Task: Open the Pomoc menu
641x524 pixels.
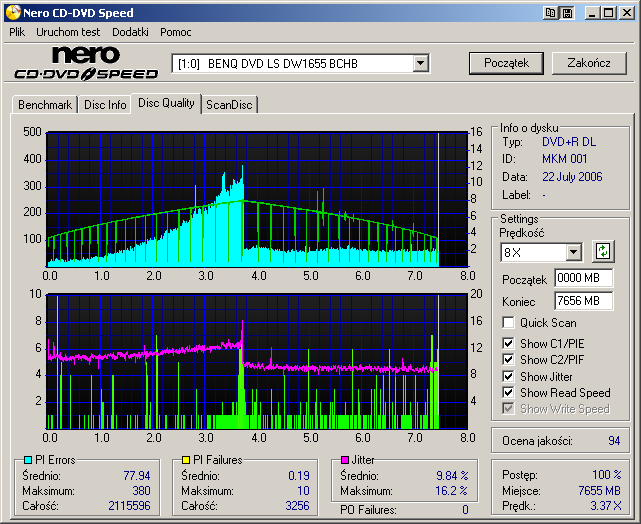Action: point(176,32)
